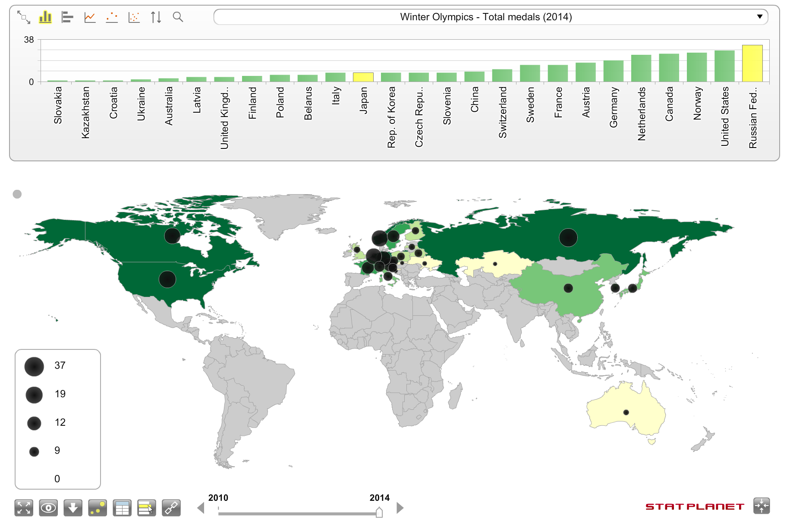Click the Russian Federation yellow bar
Screen dimensions: 812x528
pos(752,63)
